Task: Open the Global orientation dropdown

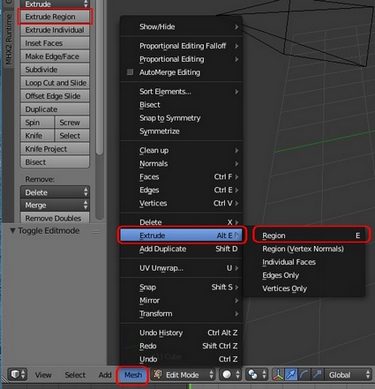Action: 348,375
